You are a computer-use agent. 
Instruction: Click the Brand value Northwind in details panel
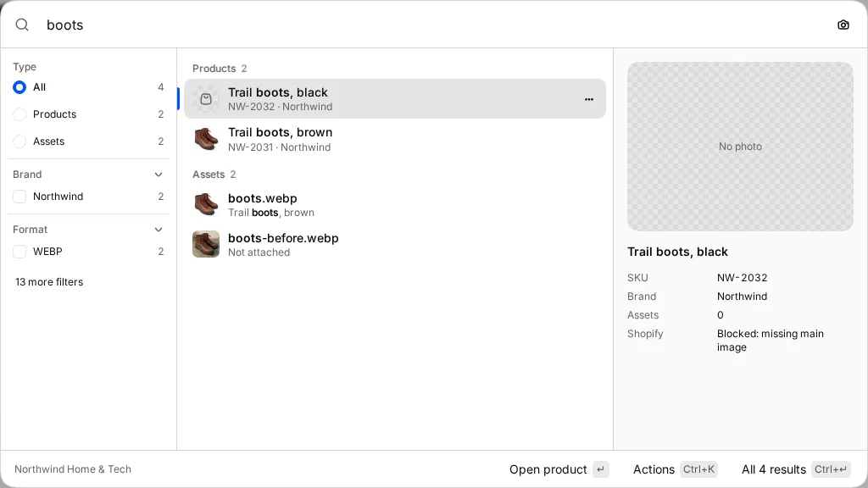coord(742,297)
